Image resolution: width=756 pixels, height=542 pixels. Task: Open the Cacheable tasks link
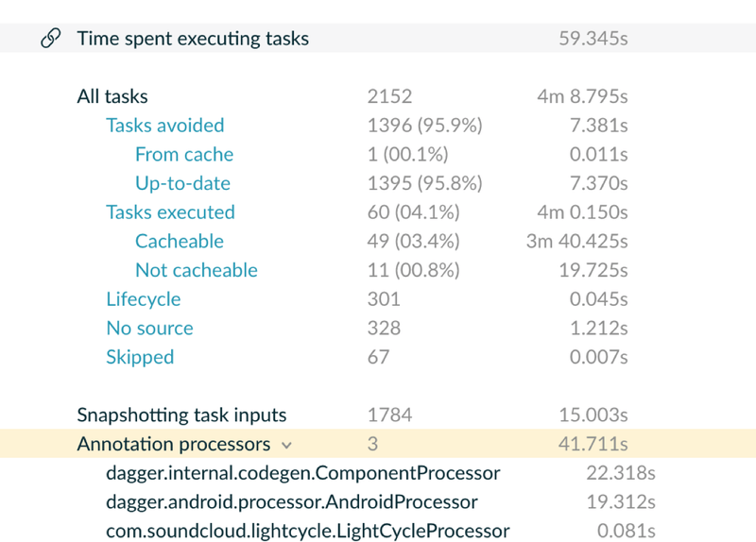pos(180,241)
